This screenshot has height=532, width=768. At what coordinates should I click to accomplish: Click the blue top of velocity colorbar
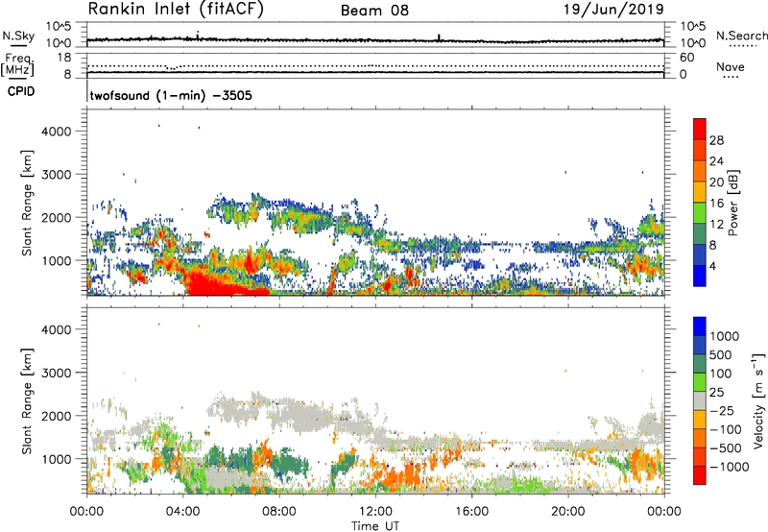pyautogui.click(x=700, y=326)
